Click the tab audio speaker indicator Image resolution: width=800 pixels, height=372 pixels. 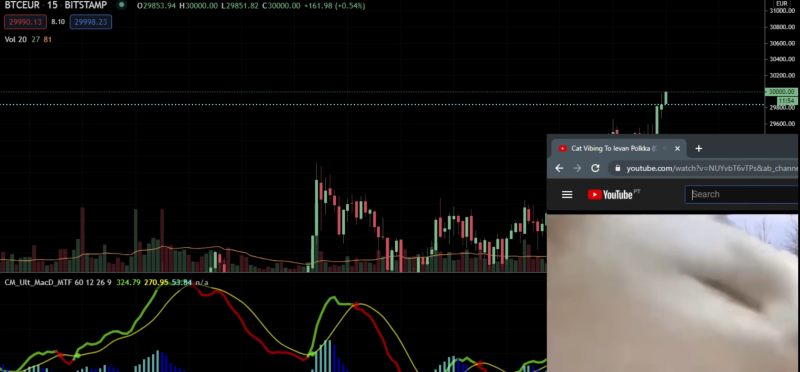(x=665, y=148)
